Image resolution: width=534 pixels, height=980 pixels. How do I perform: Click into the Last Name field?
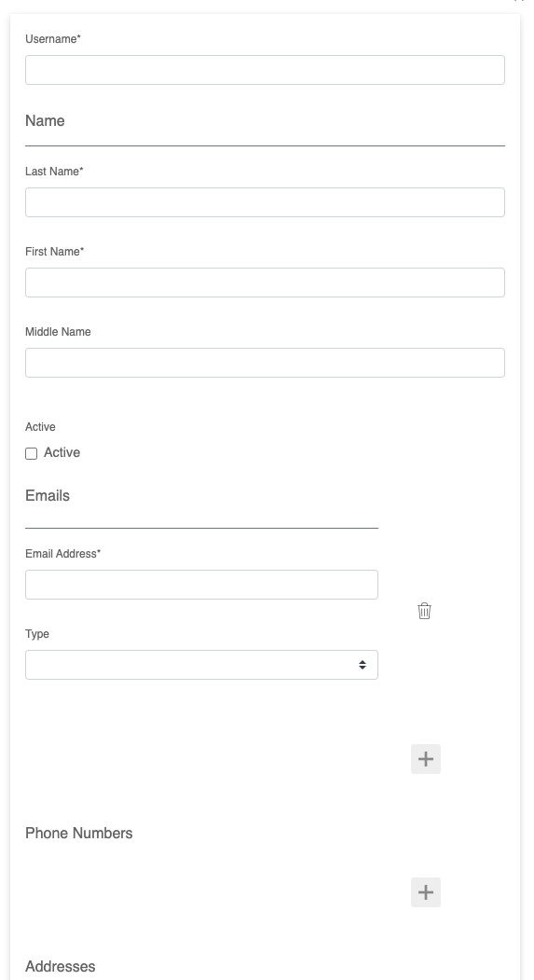pos(265,202)
